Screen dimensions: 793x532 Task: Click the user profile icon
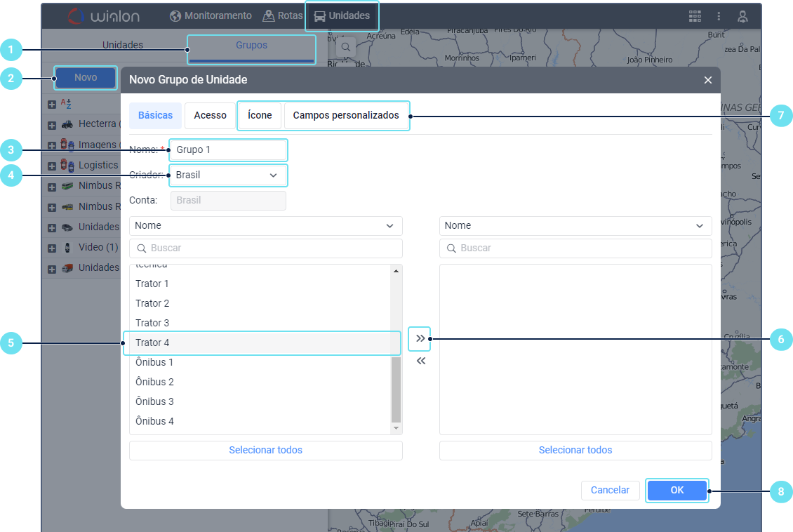[742, 16]
